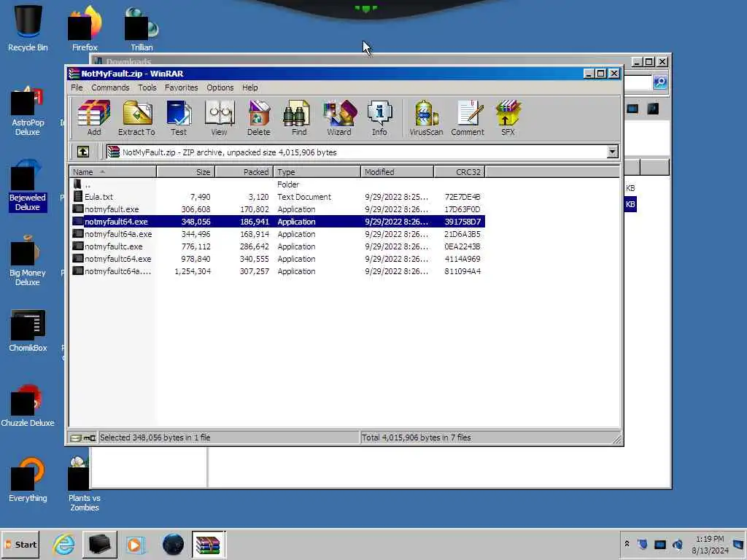This screenshot has width=747, height=560.
Task: Sort by the CRC32 column header
Action: (460, 172)
